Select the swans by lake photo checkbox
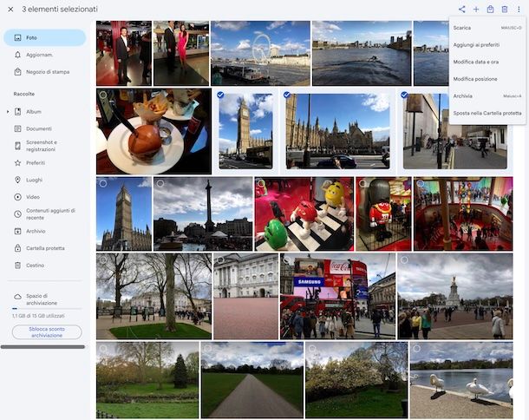This screenshot has height=420, width=529. click(416, 348)
